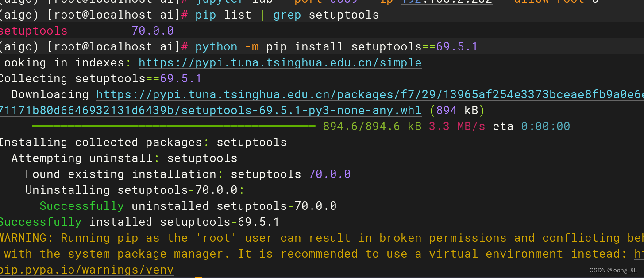Select the CSDN @loong_XL watermark

(614, 270)
